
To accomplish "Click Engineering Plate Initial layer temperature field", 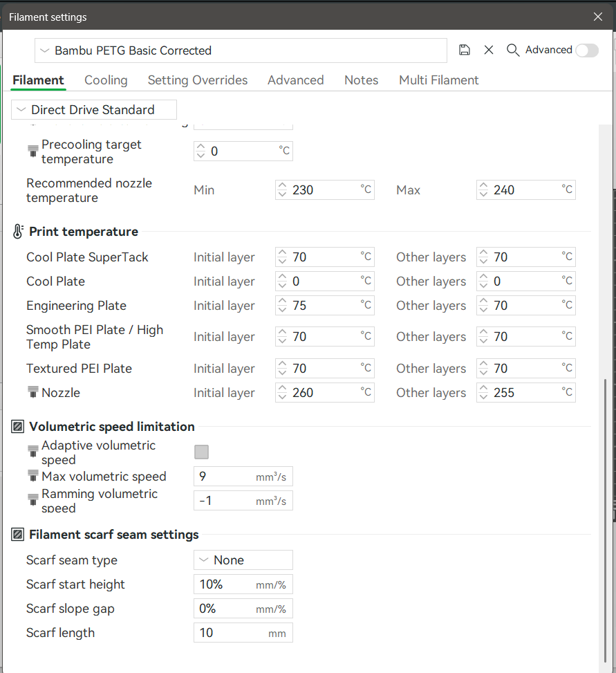I will point(325,305).
